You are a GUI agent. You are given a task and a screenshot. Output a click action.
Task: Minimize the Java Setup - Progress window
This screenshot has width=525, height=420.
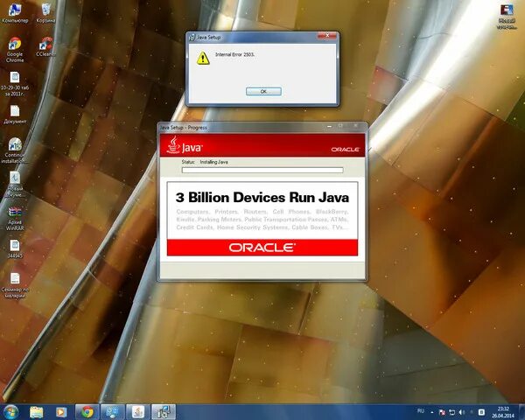coord(330,126)
